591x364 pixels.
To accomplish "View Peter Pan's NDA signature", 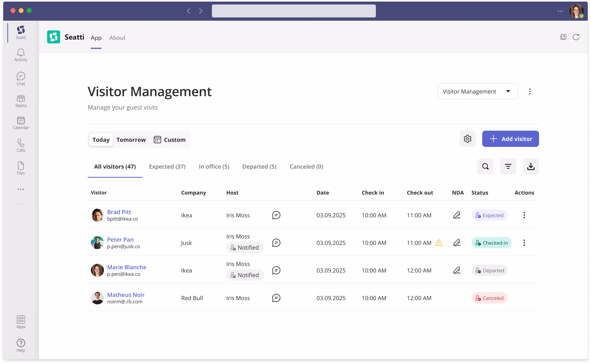I will [x=457, y=243].
